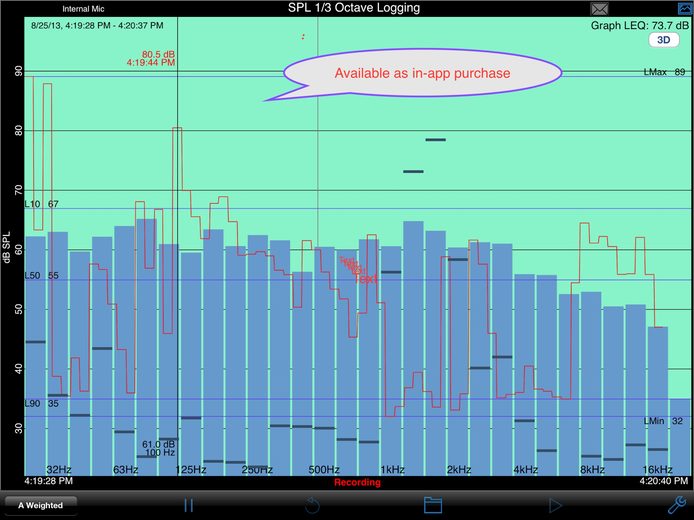Tap the LMax 89 label
This screenshot has width=694, height=520.
pyautogui.click(x=664, y=72)
